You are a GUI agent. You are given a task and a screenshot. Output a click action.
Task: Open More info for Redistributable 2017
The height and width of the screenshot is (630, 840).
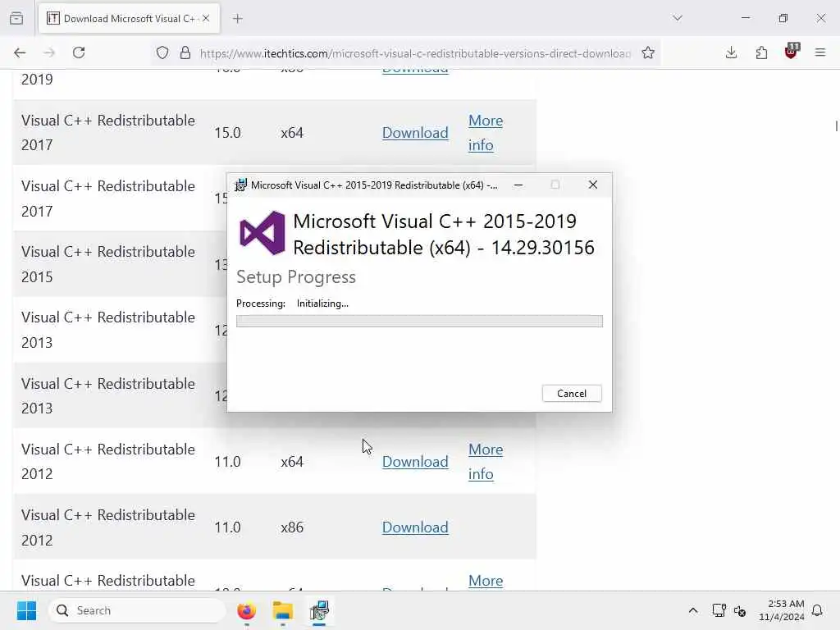[486, 132]
